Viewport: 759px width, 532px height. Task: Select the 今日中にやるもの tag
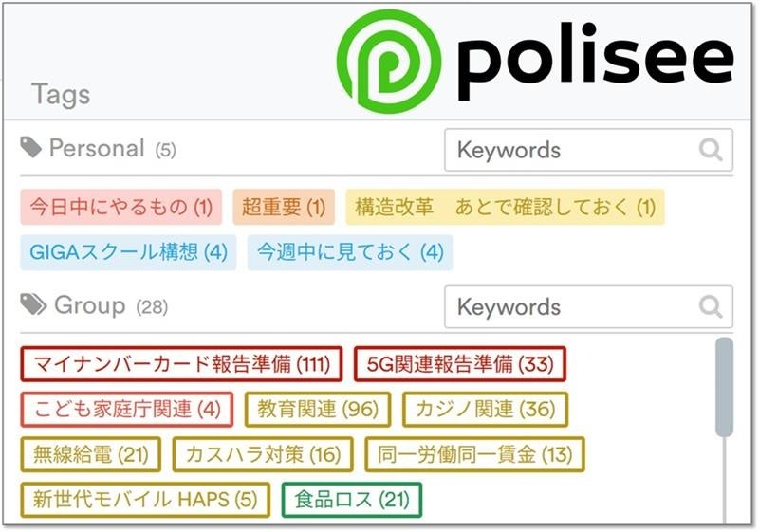click(121, 207)
